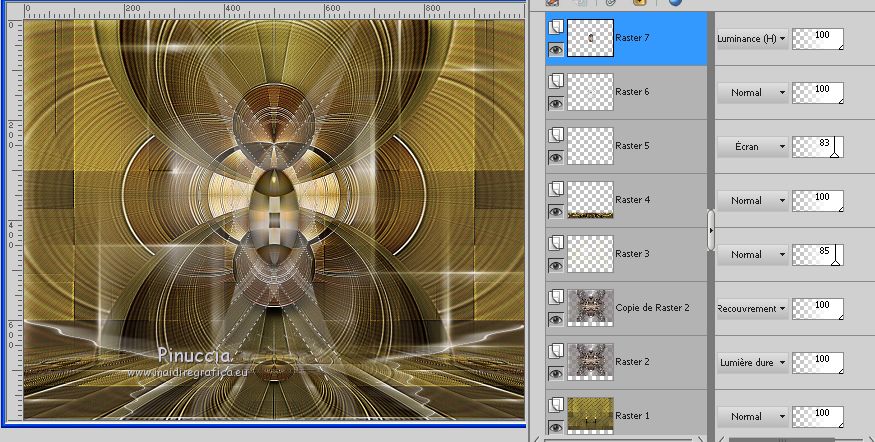
Task: Select the Raster 6 layer by its name
Action: point(633,92)
